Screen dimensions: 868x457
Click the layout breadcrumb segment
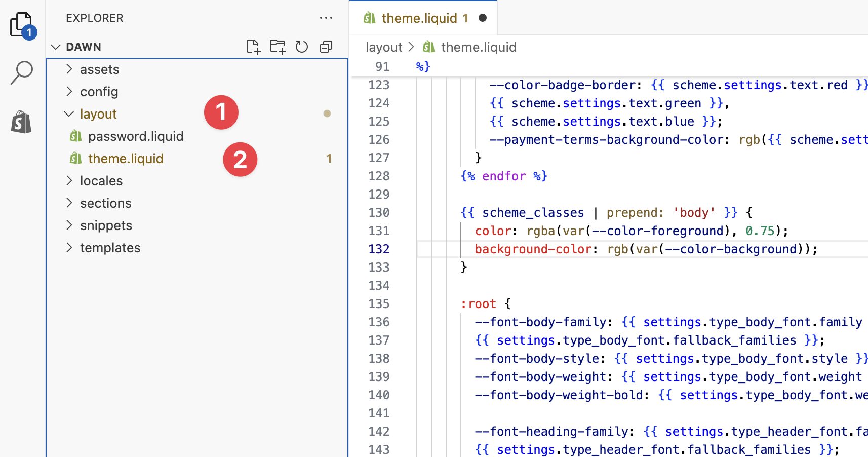tap(383, 47)
